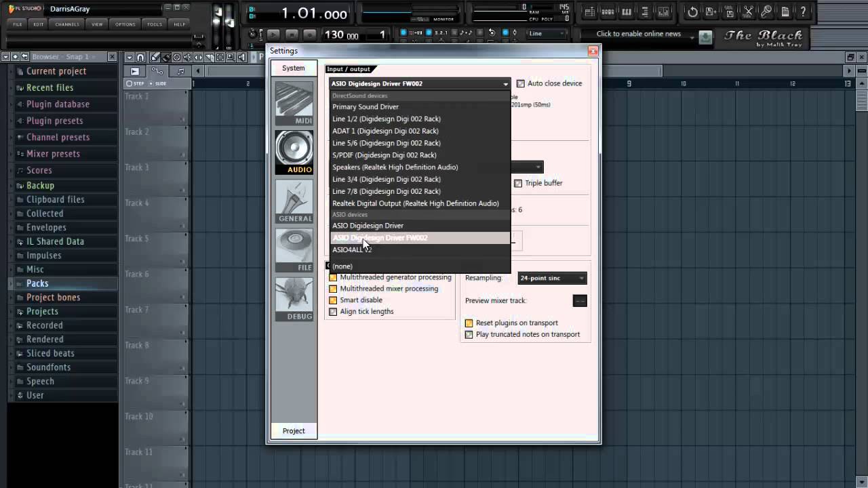Toggle Reset plugins on transport
The image size is (868, 488).
(x=469, y=323)
